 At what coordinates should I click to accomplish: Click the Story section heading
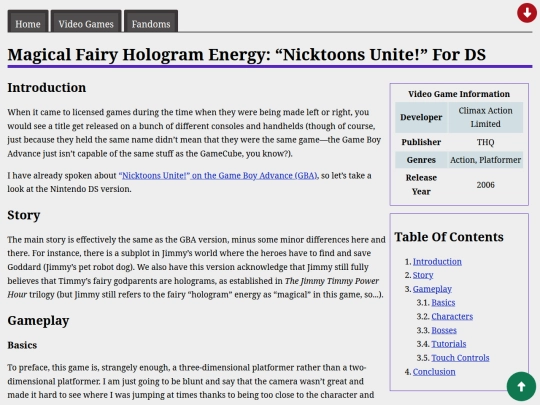pyautogui.click(x=24, y=215)
